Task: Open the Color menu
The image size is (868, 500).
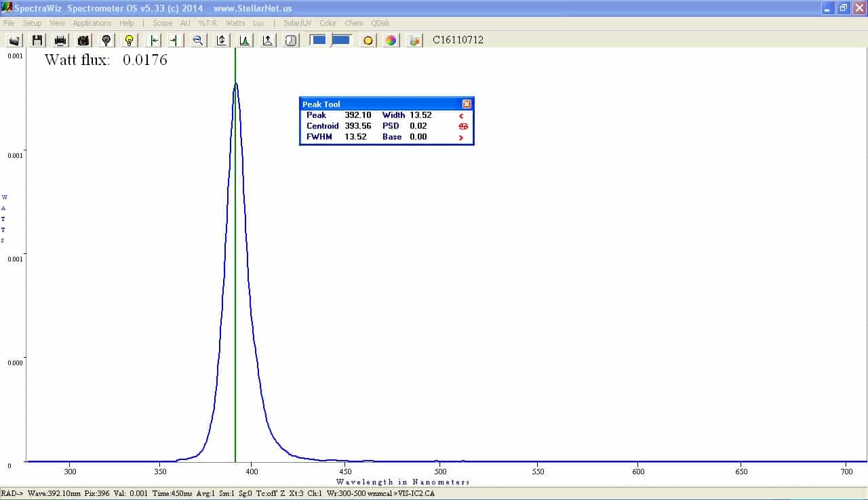Action: point(328,23)
